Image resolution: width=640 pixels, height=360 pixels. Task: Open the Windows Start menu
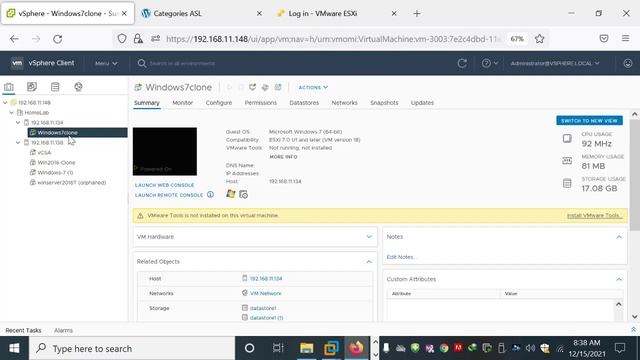coord(14,348)
